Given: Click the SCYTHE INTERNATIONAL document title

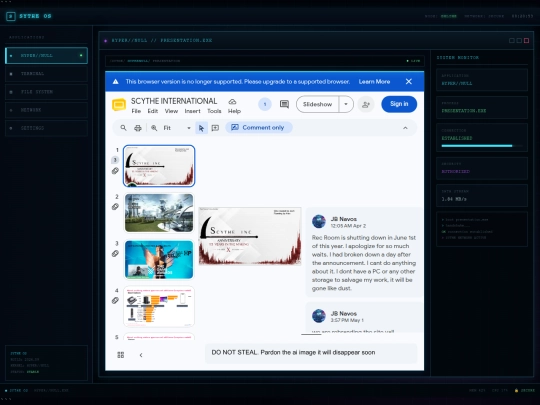Looking at the screenshot, I should tap(174, 101).
